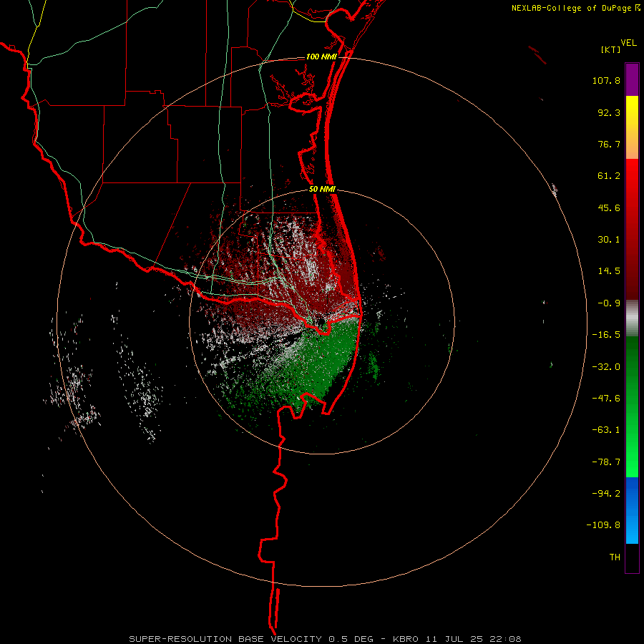Click the 107.8 legend value
The height and width of the screenshot is (644, 644).
(x=606, y=80)
